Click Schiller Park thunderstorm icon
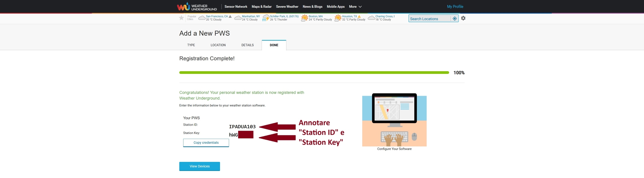 point(266,18)
